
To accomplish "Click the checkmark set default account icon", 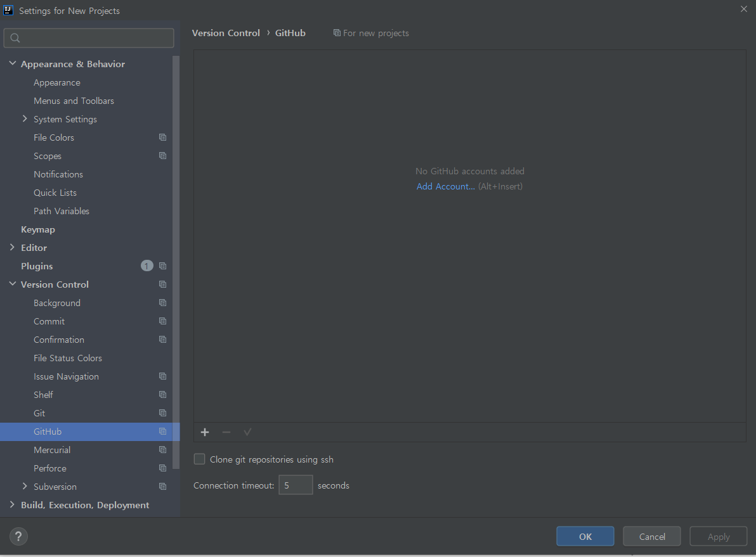I will tap(247, 432).
